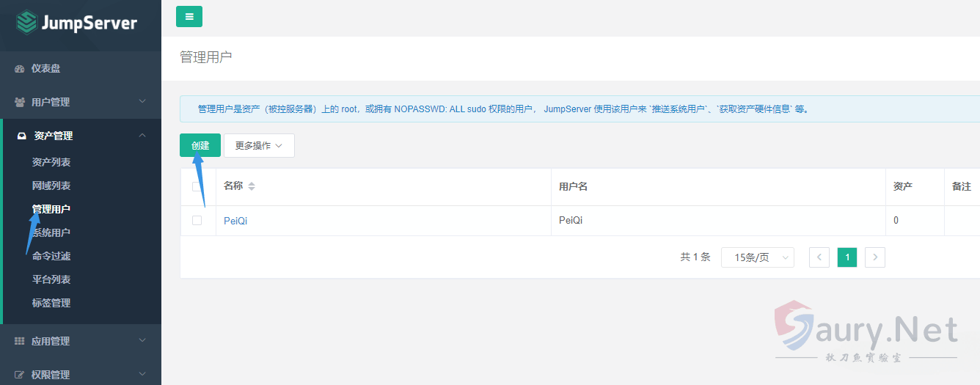Open the 15条/页 page size selector
This screenshot has height=385, width=980.
click(x=757, y=257)
